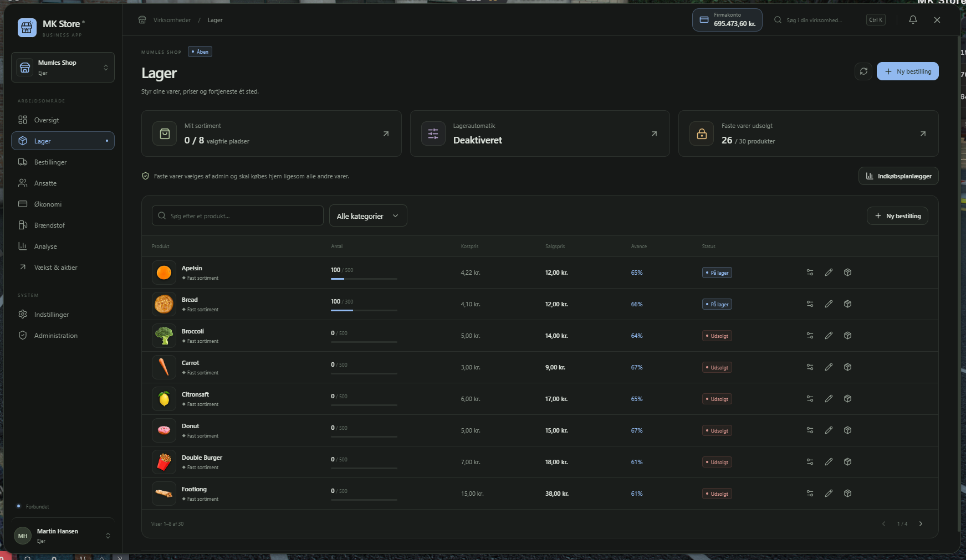Open Analyse in the sidebar
The image size is (966, 560).
[63, 246]
